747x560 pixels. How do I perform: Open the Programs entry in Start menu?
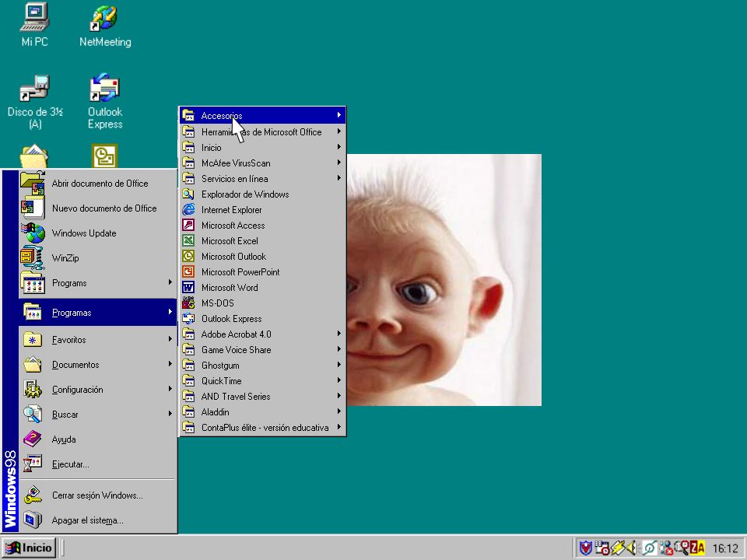98,283
